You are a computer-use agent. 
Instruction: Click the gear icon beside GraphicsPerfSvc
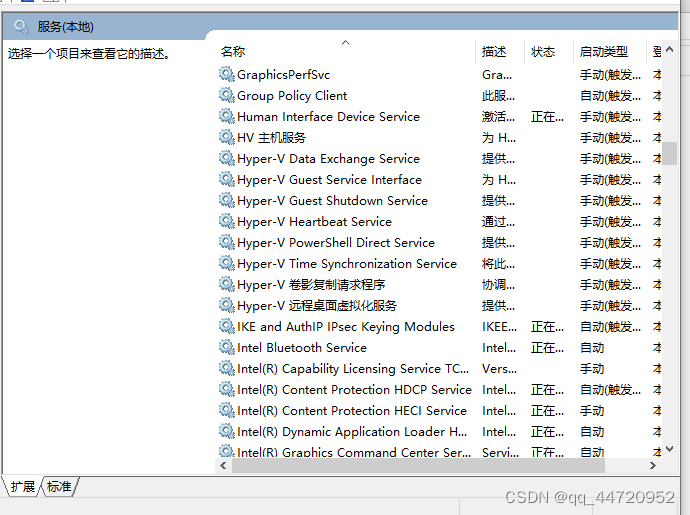point(227,74)
